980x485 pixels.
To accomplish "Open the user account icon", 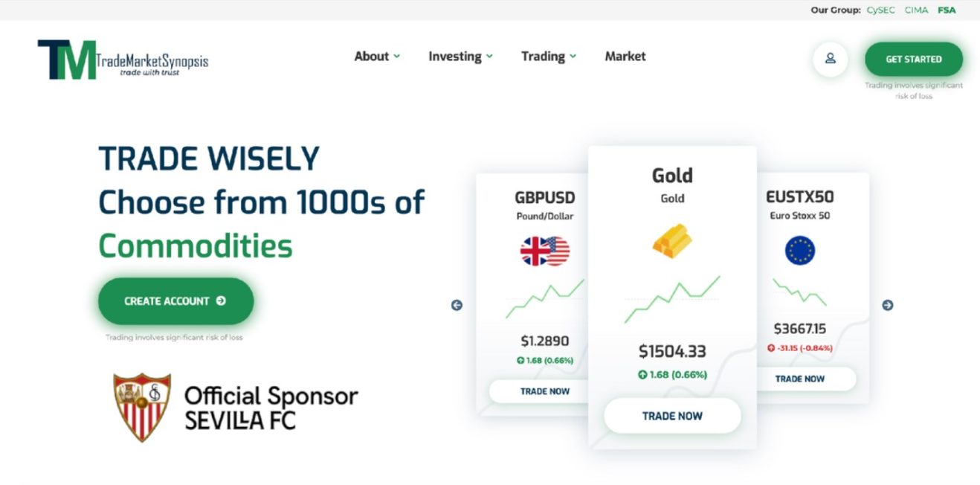I will click(x=830, y=60).
